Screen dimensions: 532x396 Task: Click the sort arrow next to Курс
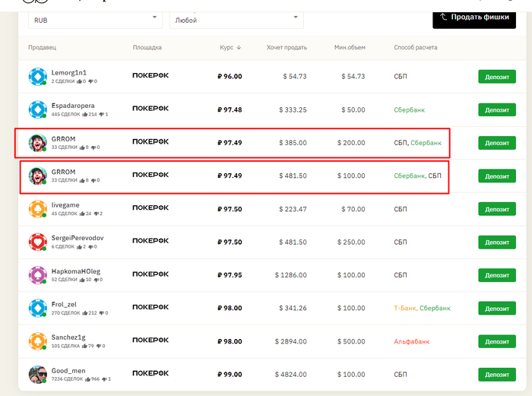tap(239, 47)
